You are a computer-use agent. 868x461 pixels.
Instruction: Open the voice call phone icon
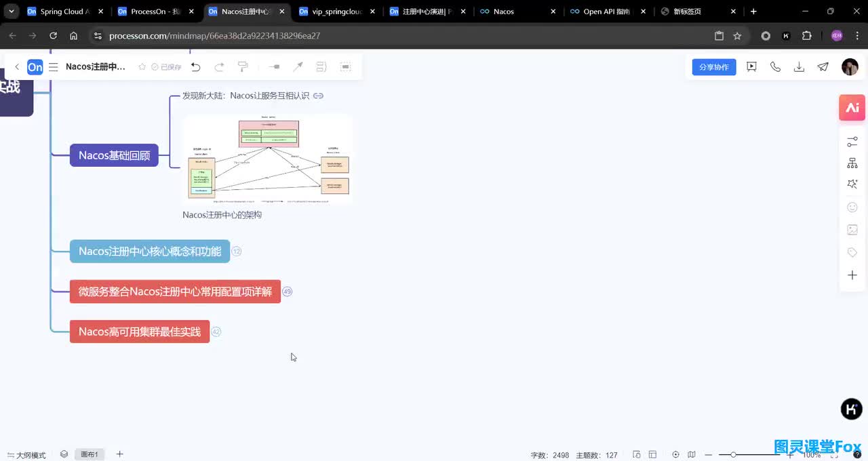point(775,66)
